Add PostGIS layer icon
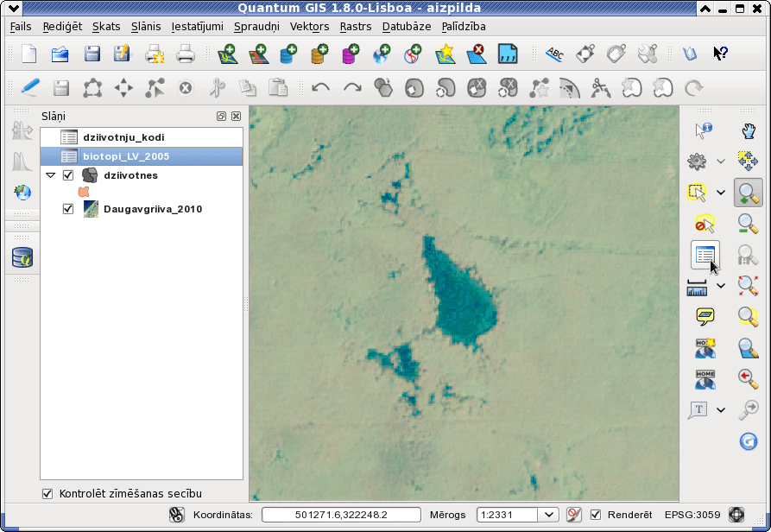This screenshot has width=771, height=532. pyautogui.click(x=288, y=54)
